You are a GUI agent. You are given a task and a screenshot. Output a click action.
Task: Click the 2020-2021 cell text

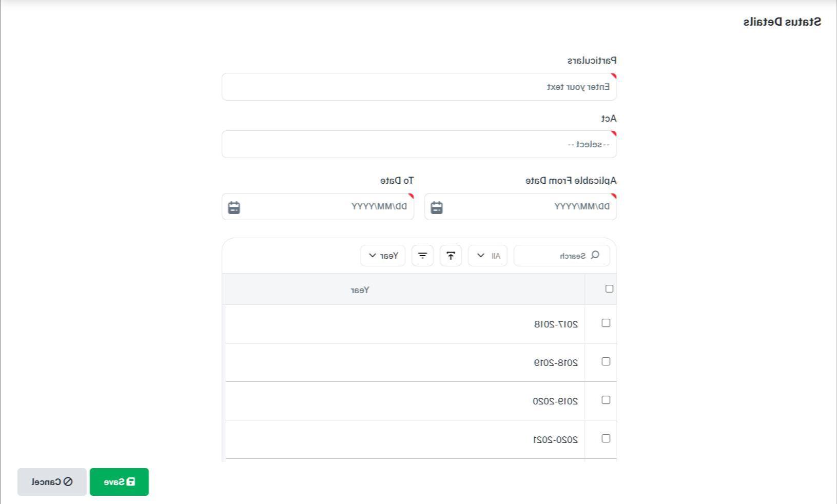pyautogui.click(x=555, y=440)
